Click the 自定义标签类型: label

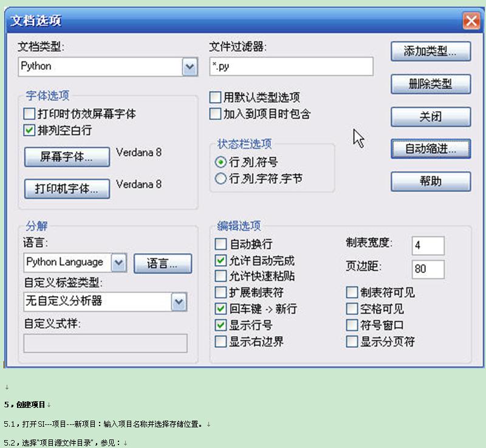coord(63,283)
